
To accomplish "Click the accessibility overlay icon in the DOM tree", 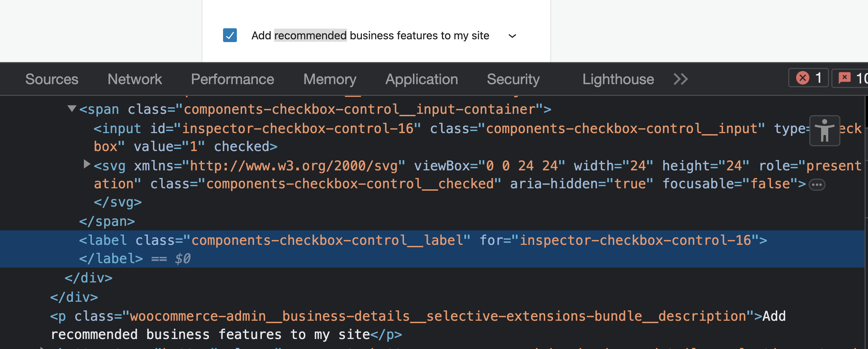I will click(x=824, y=130).
